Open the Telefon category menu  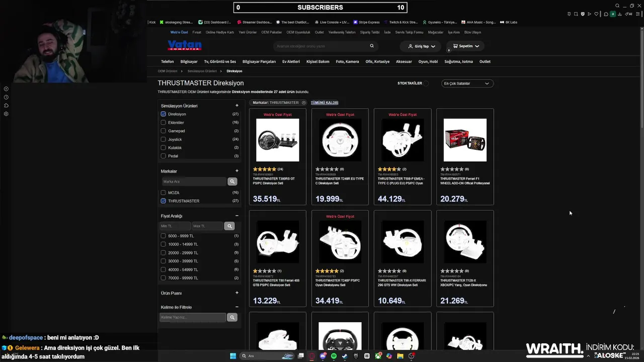(x=168, y=61)
